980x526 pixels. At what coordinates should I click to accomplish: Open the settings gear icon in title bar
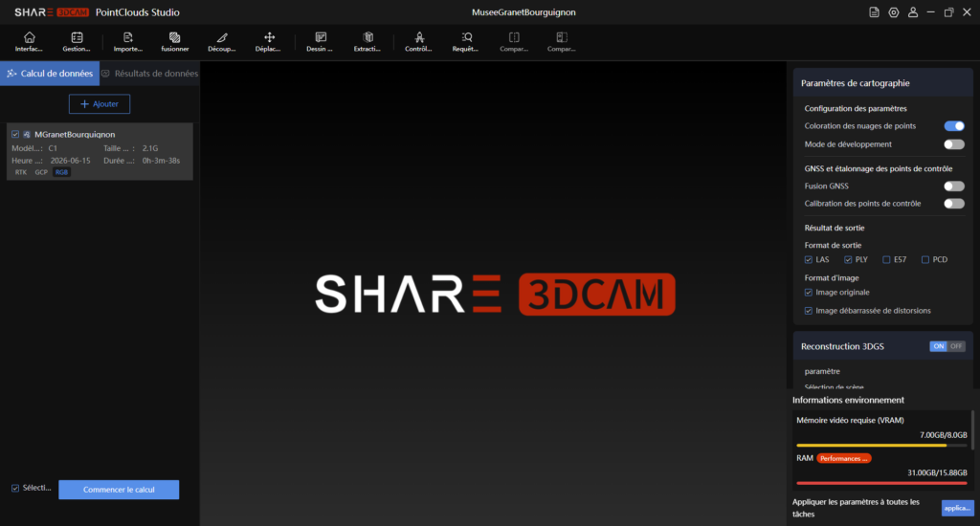(894, 12)
